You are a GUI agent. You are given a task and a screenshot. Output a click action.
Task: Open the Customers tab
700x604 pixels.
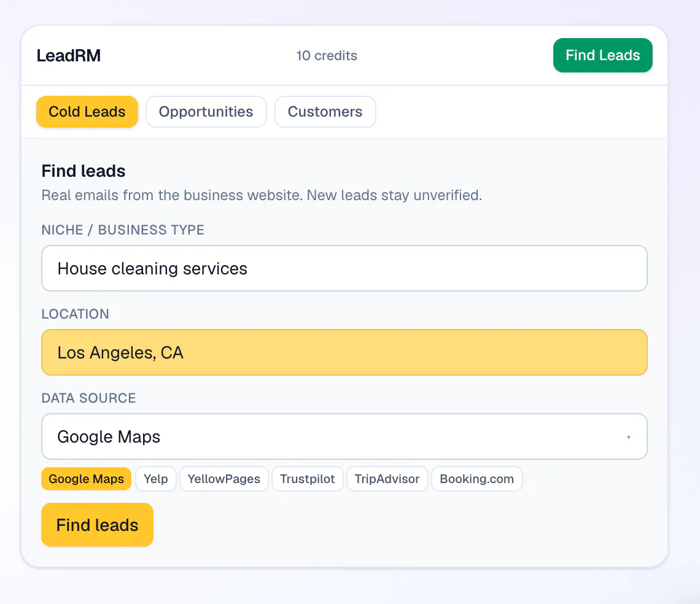pyautogui.click(x=325, y=112)
